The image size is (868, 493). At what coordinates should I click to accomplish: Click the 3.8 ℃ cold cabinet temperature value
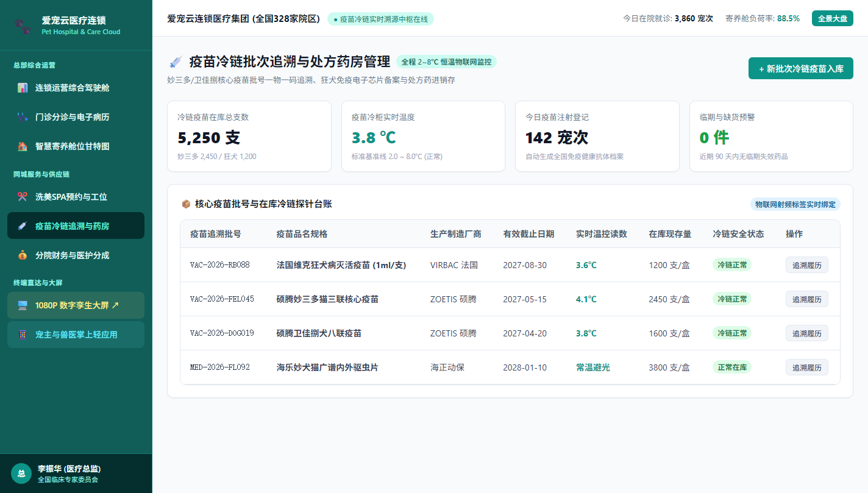click(x=374, y=138)
